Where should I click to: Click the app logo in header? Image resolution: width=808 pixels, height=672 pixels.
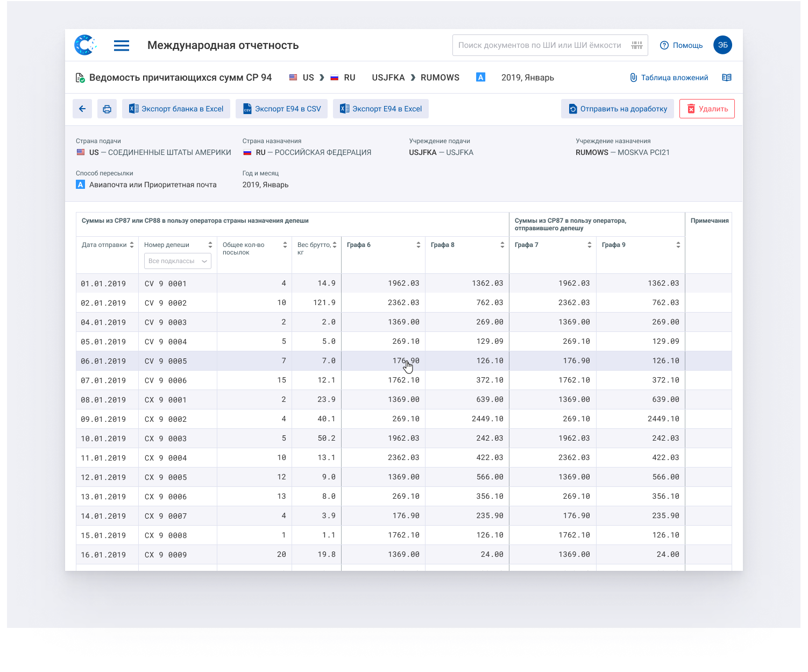click(85, 45)
